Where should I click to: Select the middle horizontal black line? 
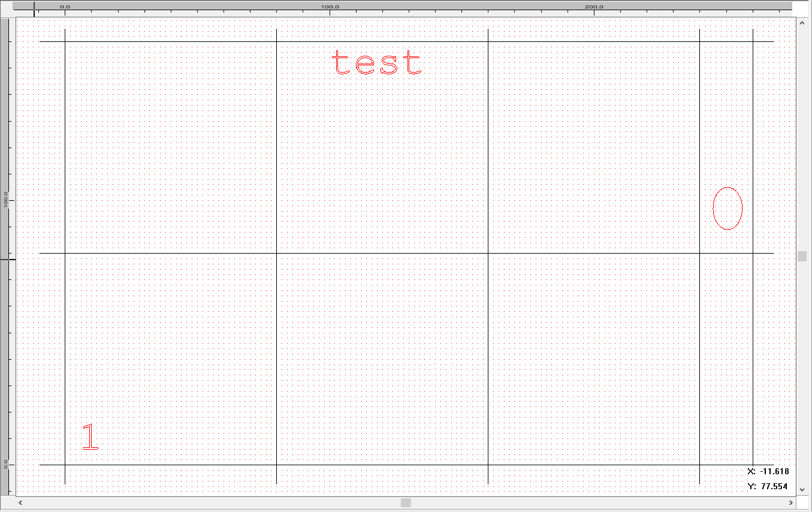click(384, 253)
